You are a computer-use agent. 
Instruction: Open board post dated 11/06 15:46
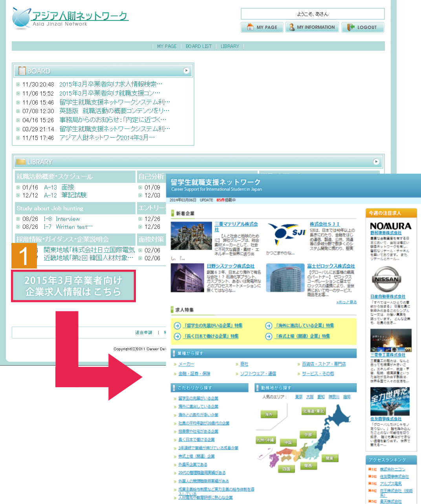coord(115,102)
